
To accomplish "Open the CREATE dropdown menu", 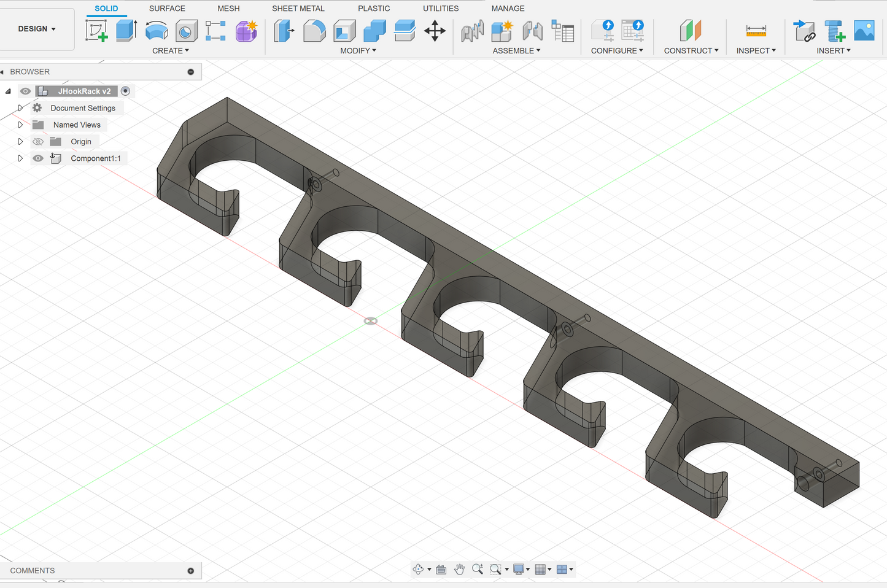I will point(171,51).
